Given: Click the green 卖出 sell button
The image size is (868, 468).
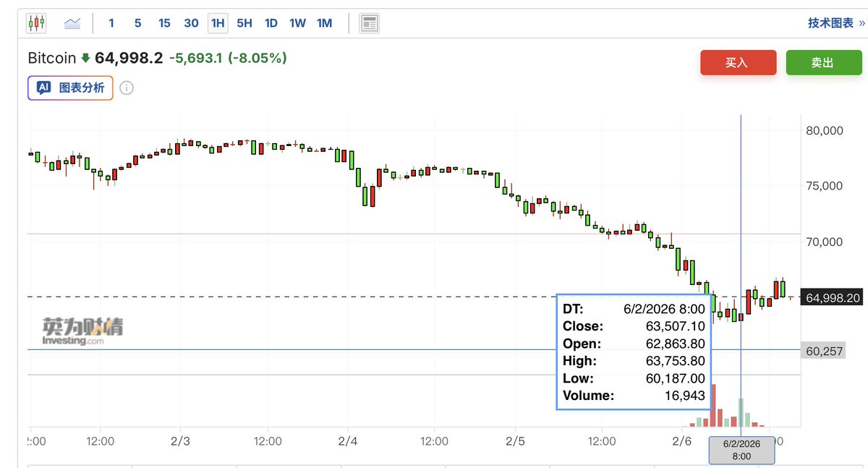Looking at the screenshot, I should 824,63.
